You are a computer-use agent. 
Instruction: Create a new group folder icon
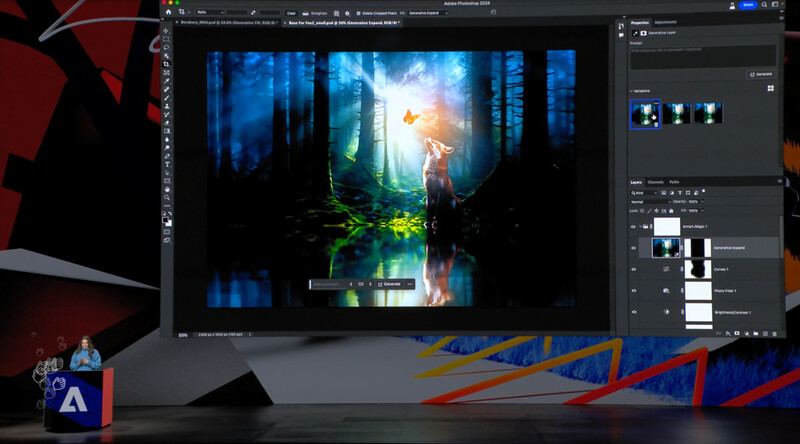click(756, 333)
